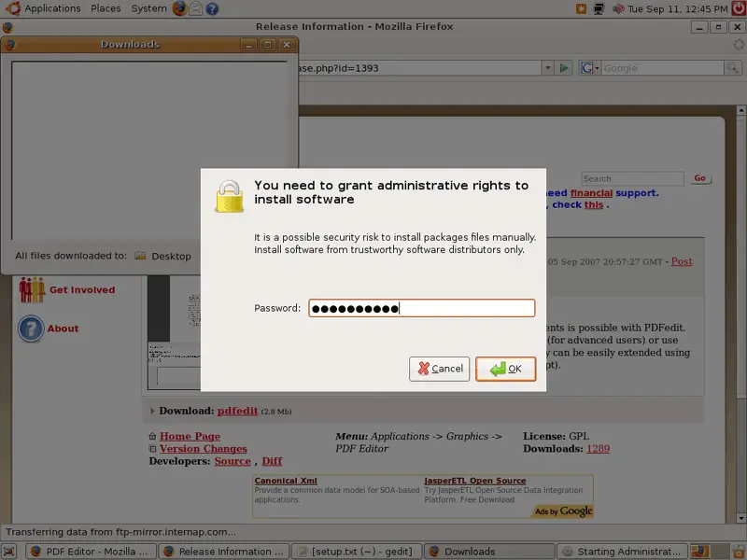Open the JasperETL Open Source ad link

click(x=475, y=481)
